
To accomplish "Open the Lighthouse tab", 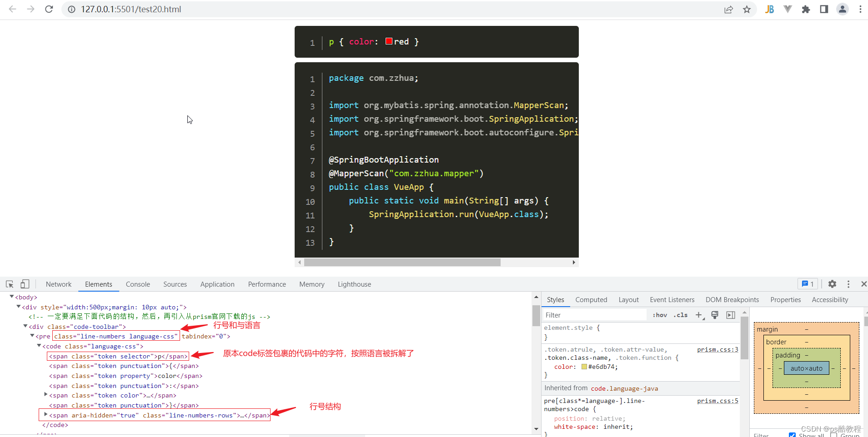I will point(354,284).
